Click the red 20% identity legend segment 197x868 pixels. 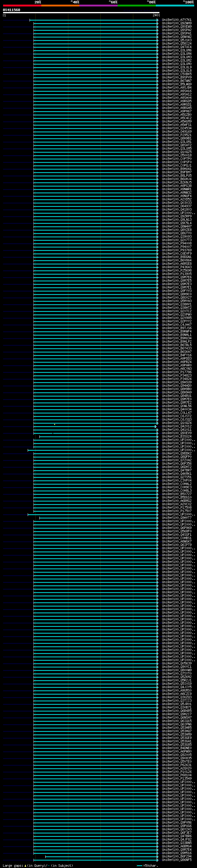pos(22,6)
